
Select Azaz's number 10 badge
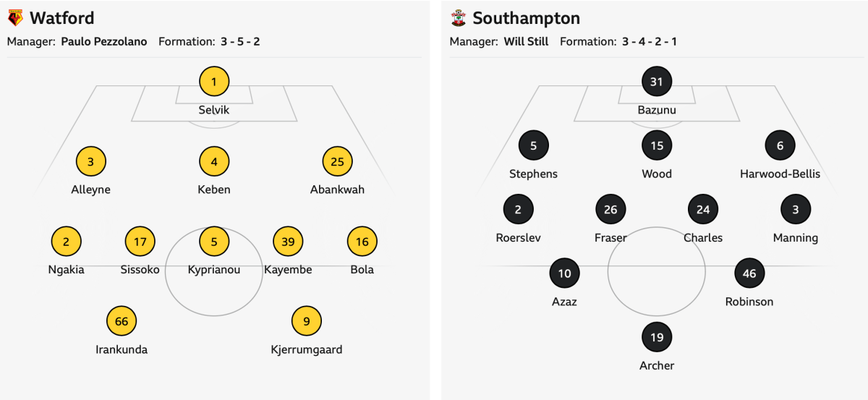(564, 273)
